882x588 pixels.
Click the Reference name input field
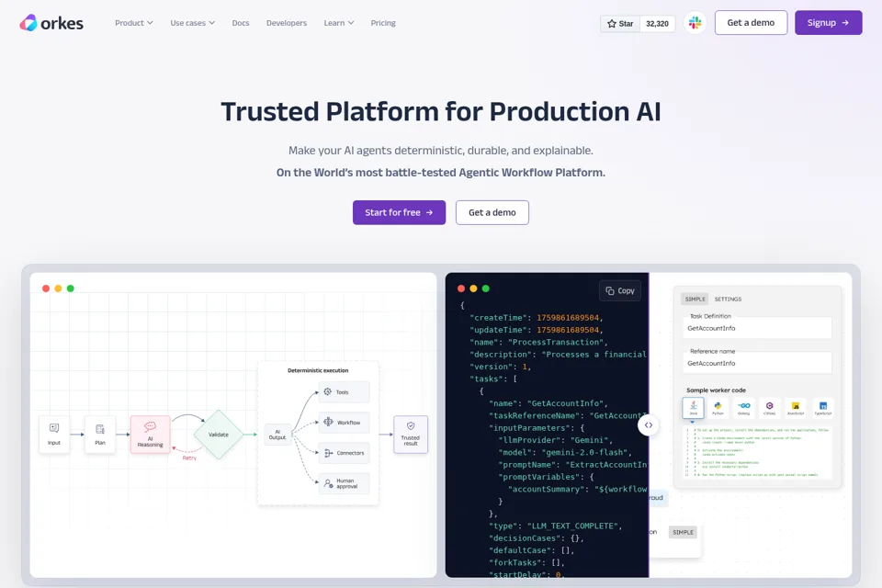click(757, 363)
